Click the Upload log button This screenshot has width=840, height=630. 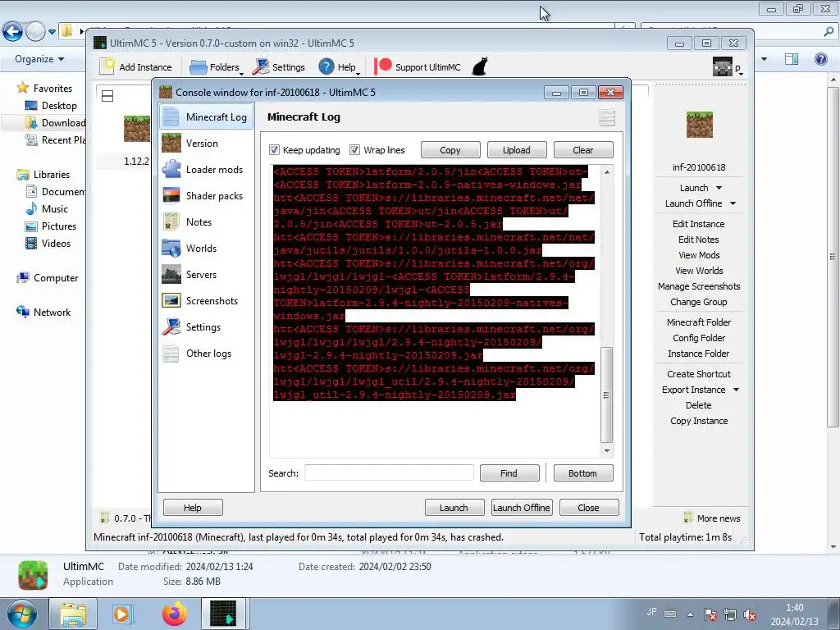tap(517, 150)
